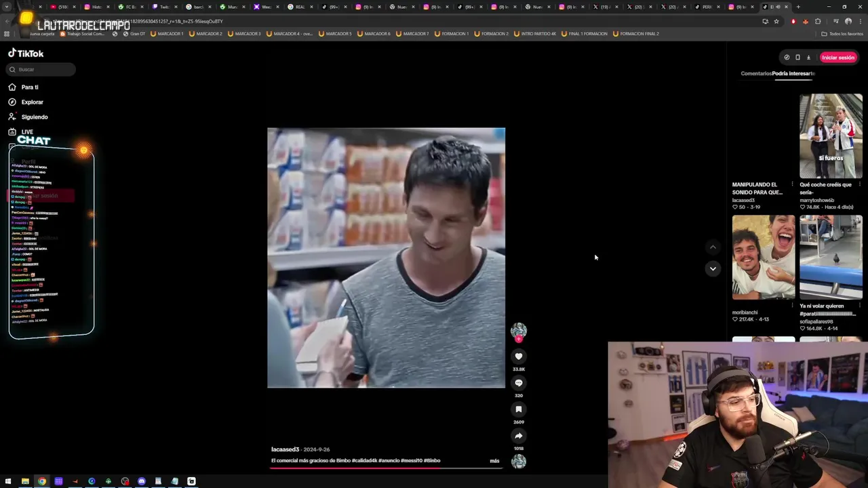Viewport: 868px width, 488px height.
Task: Open the spinning sound disc avatar
Action: coord(519,462)
